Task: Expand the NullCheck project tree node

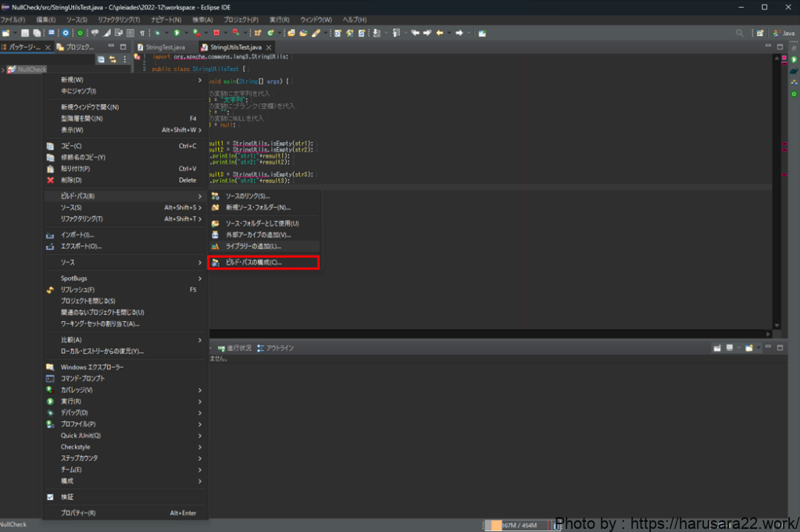Action: [x=3, y=70]
